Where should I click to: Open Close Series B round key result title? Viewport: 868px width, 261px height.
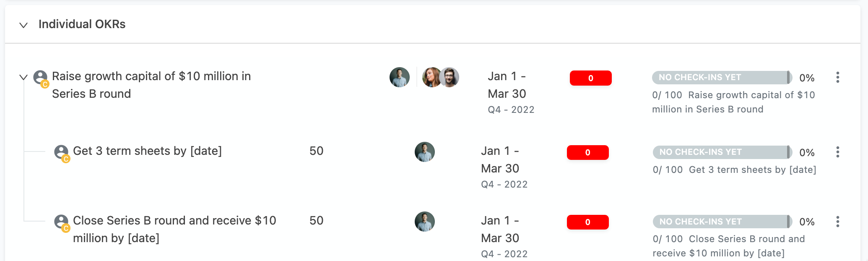[x=174, y=229]
